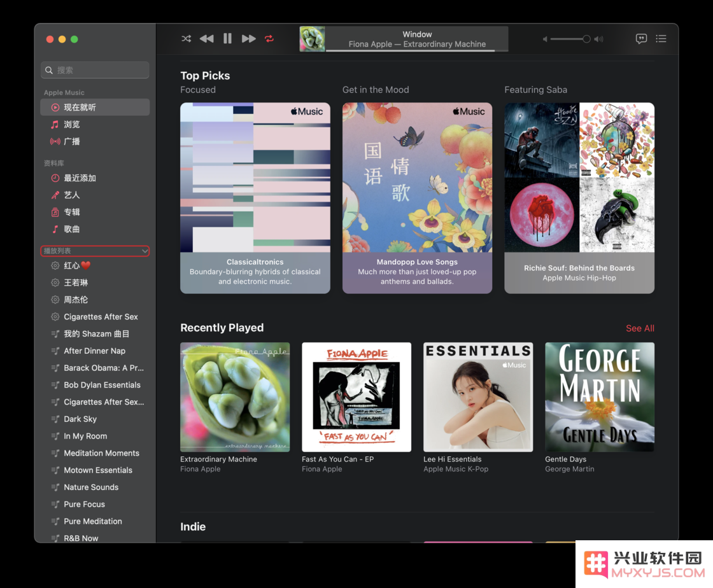
Task: Open Richie Souf: Behind the Boards card
Action: 579,198
